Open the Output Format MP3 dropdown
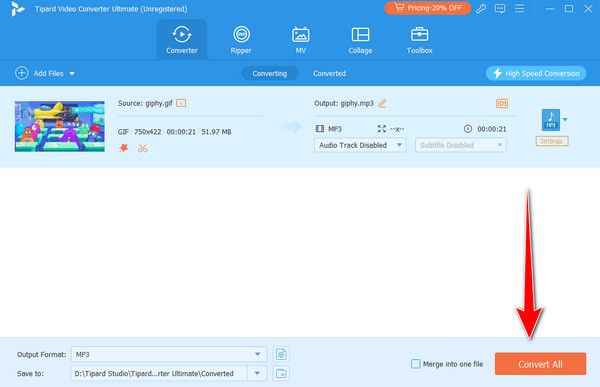600x387 pixels. point(169,354)
